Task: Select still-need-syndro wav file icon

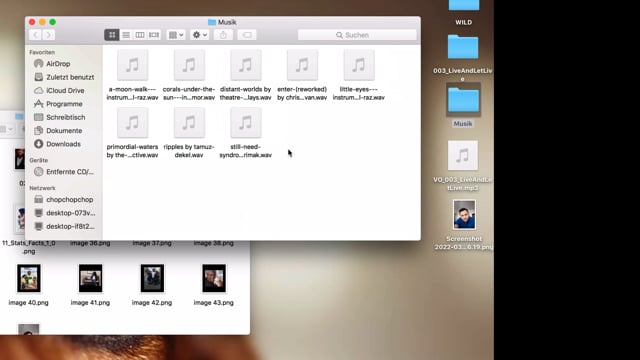Action: click(245, 122)
